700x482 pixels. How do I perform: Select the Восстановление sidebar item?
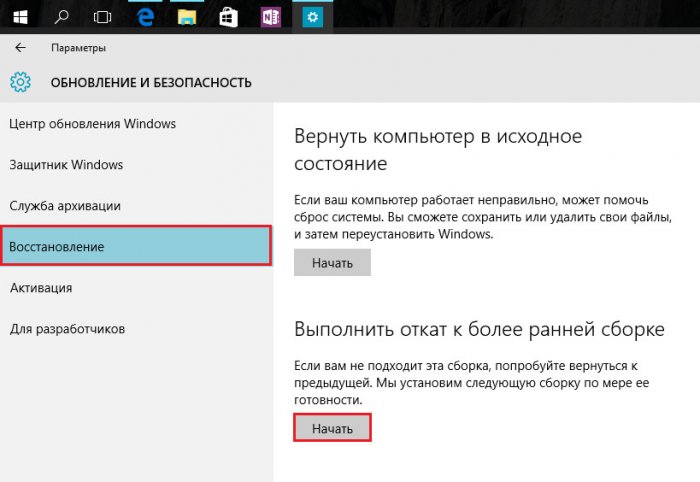click(136, 246)
